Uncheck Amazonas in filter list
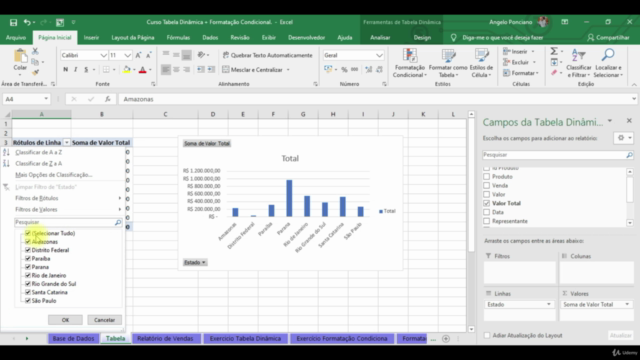This screenshot has height=360, width=640. (28, 242)
